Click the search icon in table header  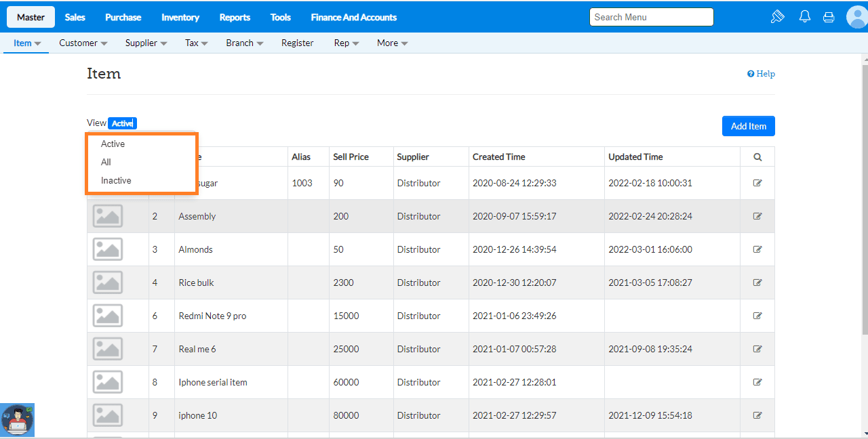(757, 157)
